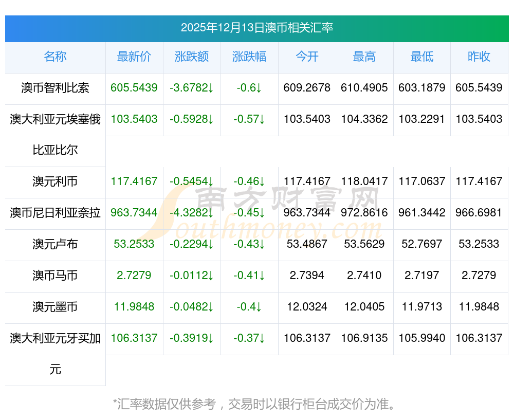The width and height of the screenshot is (514, 420).
Task: Click the 今开 column header
Action: (307, 57)
